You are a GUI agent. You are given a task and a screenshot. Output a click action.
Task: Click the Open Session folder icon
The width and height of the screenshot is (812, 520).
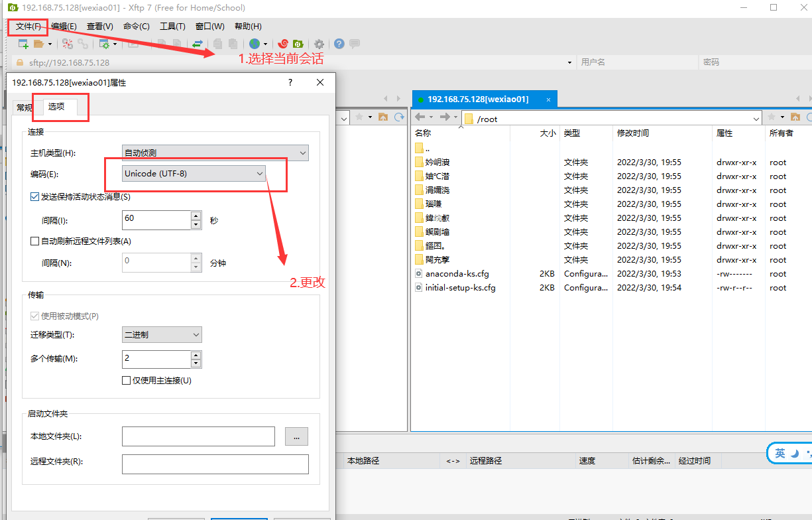click(38, 44)
